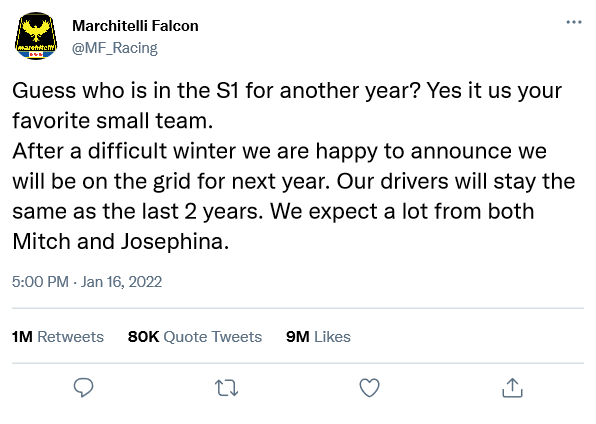
Task: Click the 1M retweet count number
Action: (22, 337)
